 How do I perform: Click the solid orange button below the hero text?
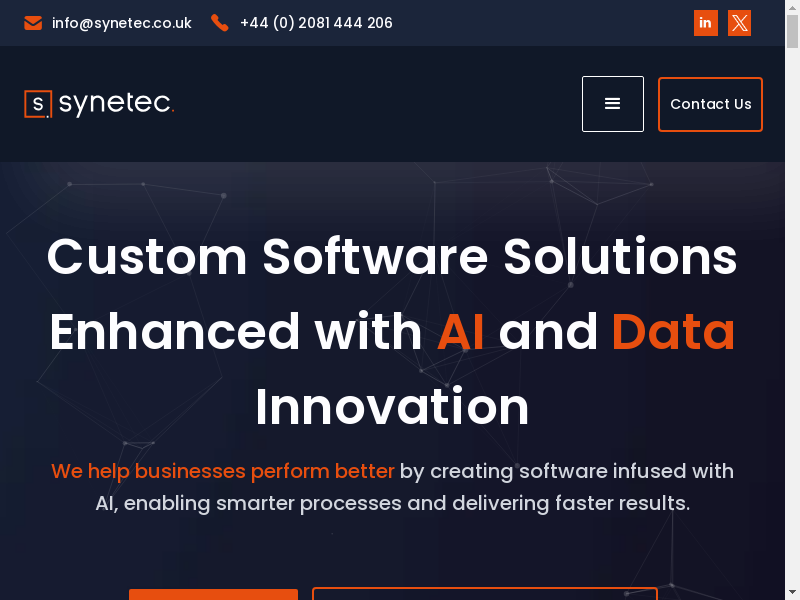click(x=213, y=594)
